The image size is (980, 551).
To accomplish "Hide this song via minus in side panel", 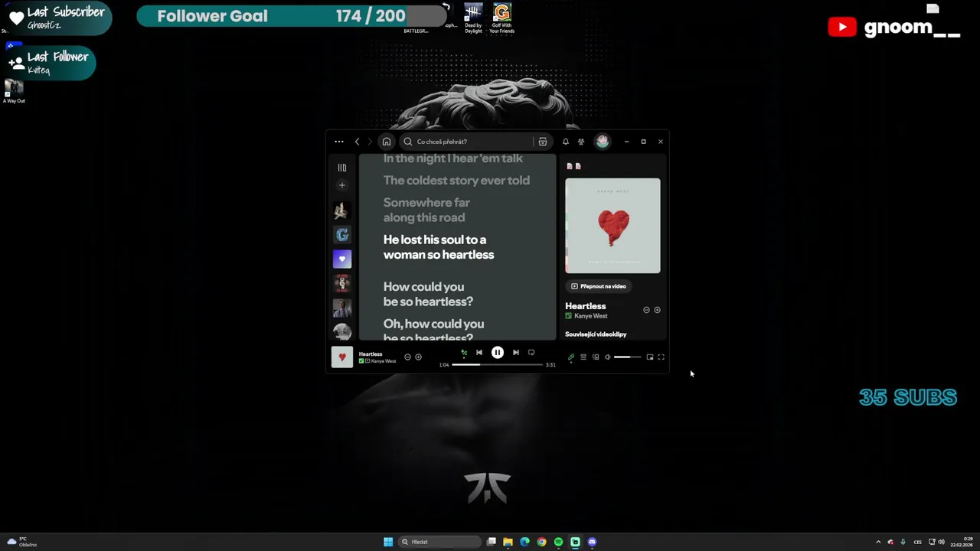I will pyautogui.click(x=646, y=310).
